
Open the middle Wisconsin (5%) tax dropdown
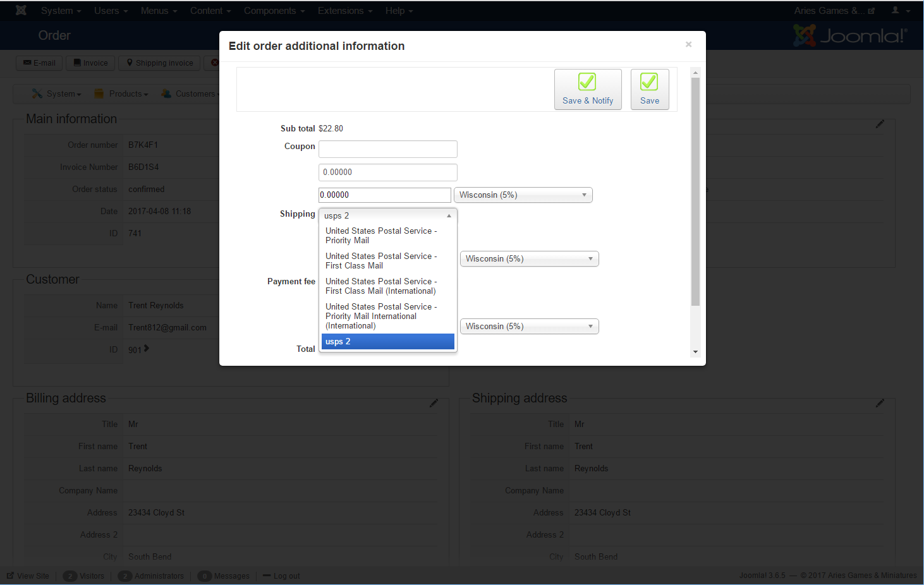coord(530,258)
